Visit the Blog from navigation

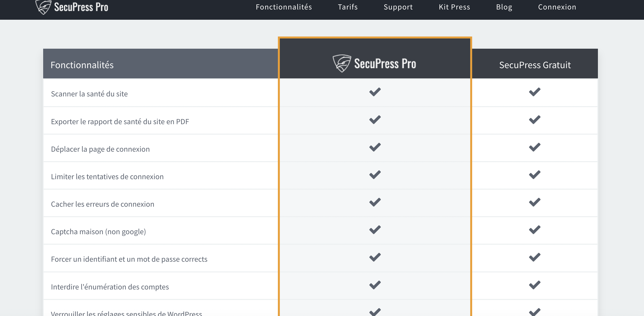pos(504,7)
